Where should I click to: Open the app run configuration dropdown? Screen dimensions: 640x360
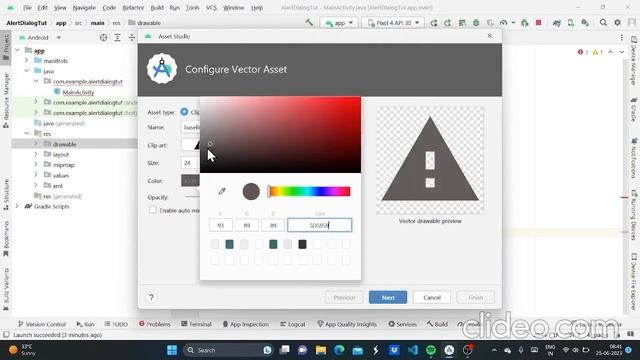[339, 23]
